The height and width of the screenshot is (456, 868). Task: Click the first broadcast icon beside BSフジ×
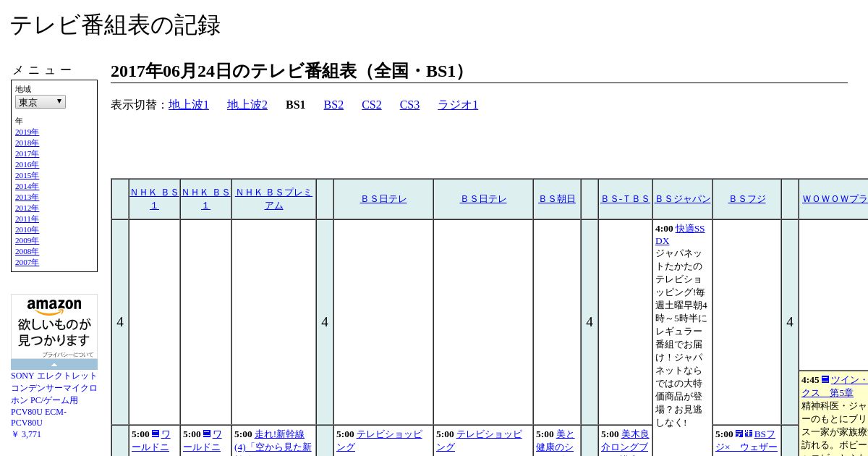[739, 434]
